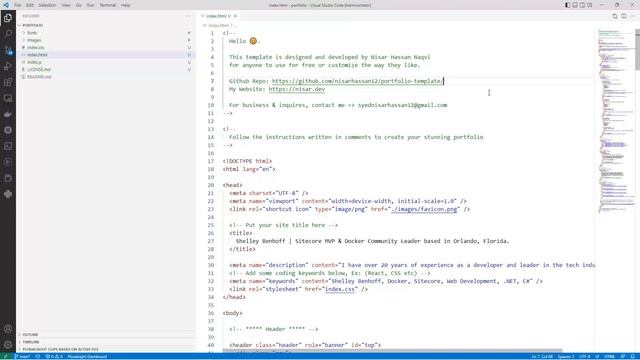Open the Go menu
640x360 pixels.
(x=78, y=5)
